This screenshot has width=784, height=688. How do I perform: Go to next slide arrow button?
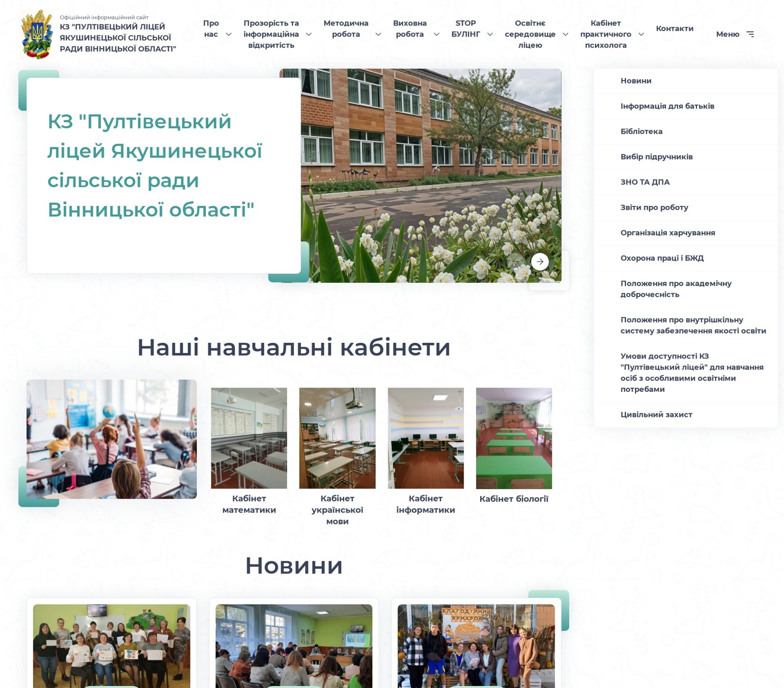tap(540, 262)
